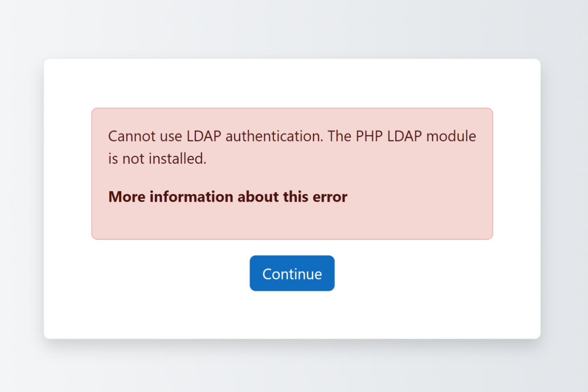This screenshot has width=588, height=392.
Task: Click the word "authentication." in the error
Action: pyautogui.click(x=274, y=136)
